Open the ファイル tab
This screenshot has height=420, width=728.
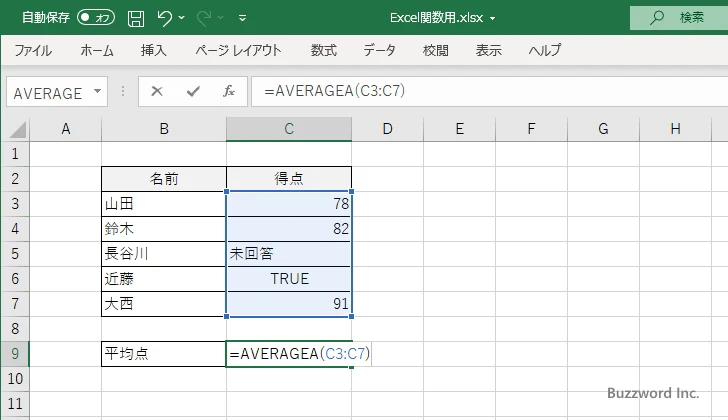click(x=33, y=50)
